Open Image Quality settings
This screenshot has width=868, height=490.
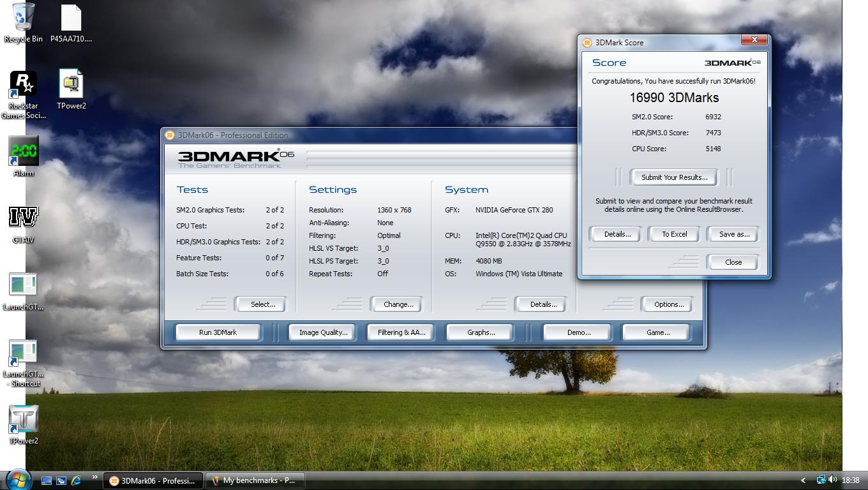[x=324, y=332]
